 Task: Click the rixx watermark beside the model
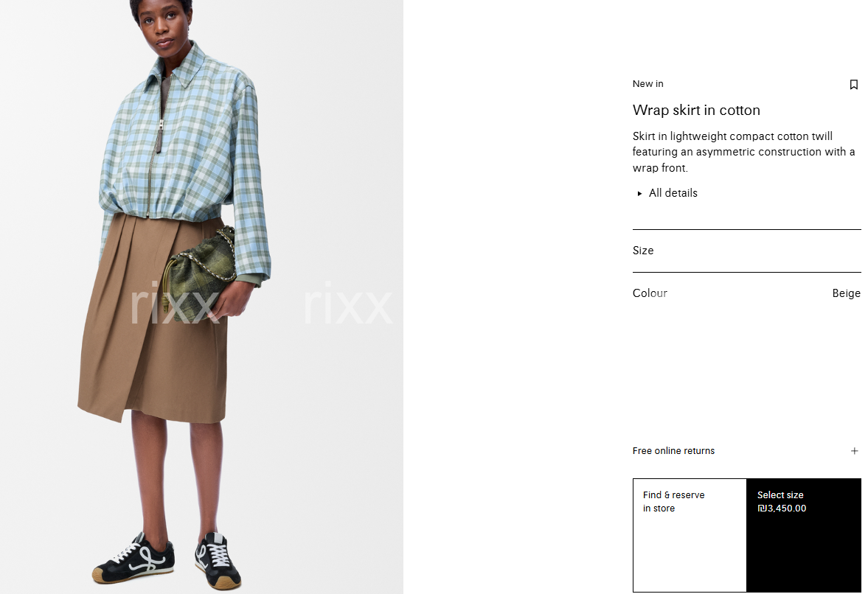[x=347, y=304]
